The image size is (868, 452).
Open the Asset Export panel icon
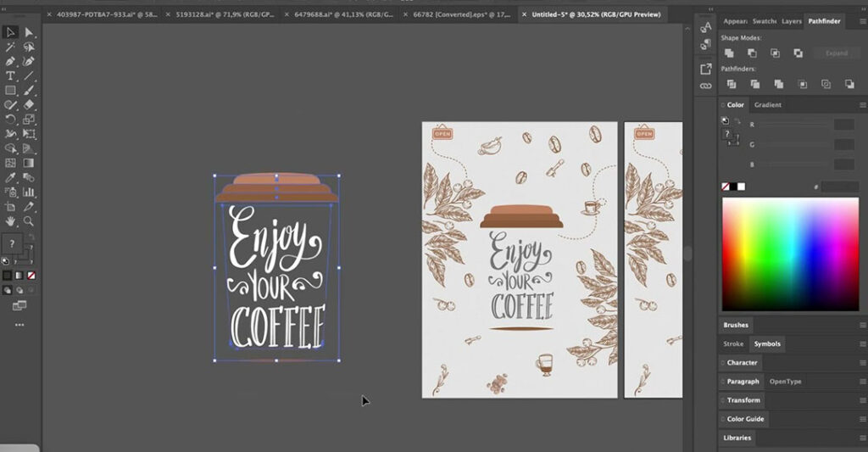coord(705,70)
